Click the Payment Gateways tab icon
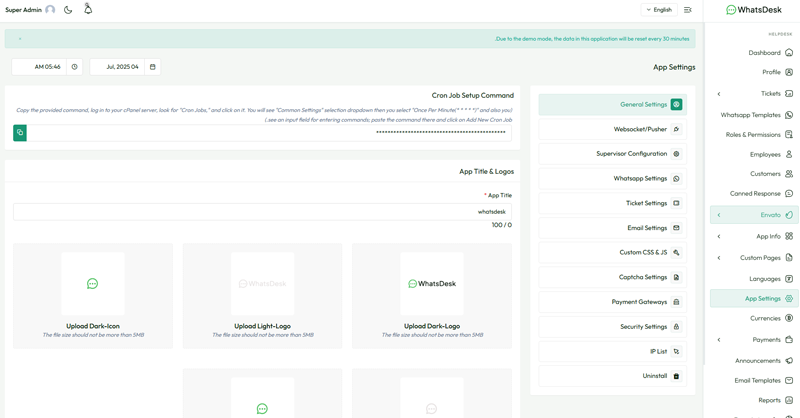 [676, 302]
